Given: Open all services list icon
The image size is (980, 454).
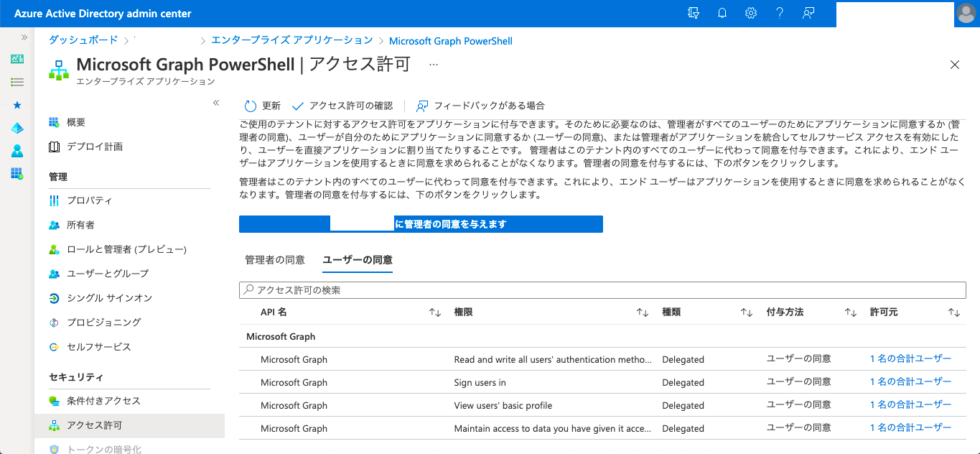Looking at the screenshot, I should point(17,82).
